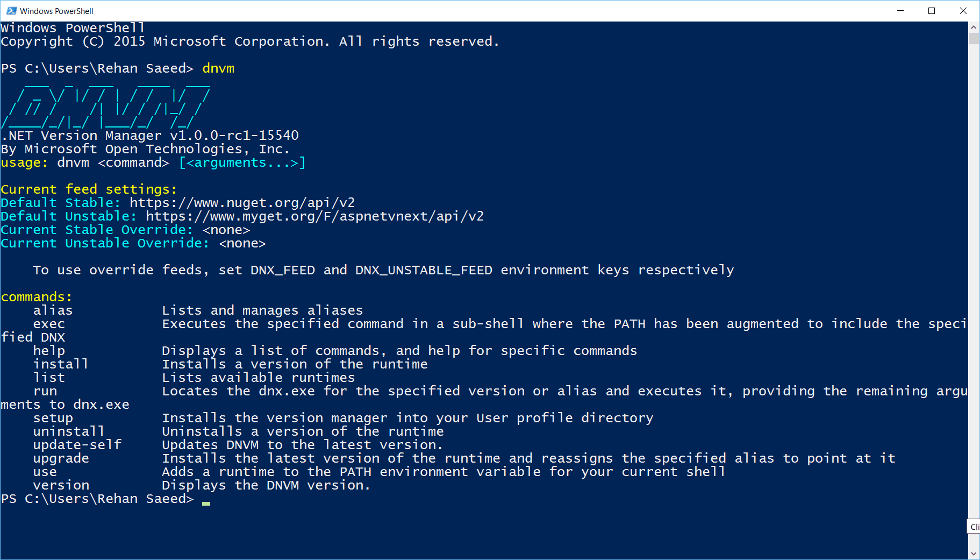The image size is (980, 560).
Task: Maximize the Windows PowerShell window
Action: click(x=932, y=11)
